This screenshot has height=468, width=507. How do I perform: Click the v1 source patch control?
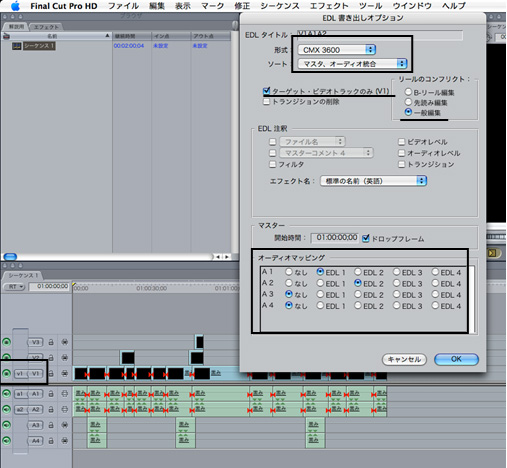point(20,374)
